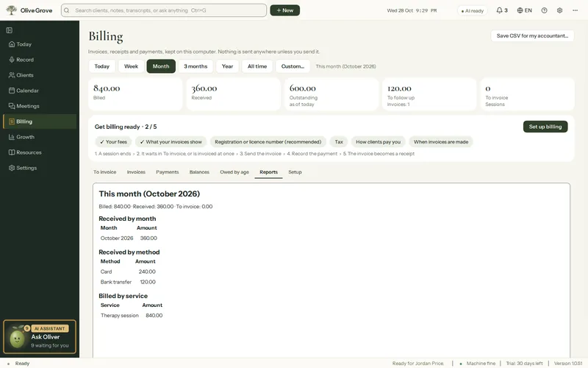Screen dimensions: 588x368
Task: Click the Meetings chat icon
Action: (x=12, y=106)
